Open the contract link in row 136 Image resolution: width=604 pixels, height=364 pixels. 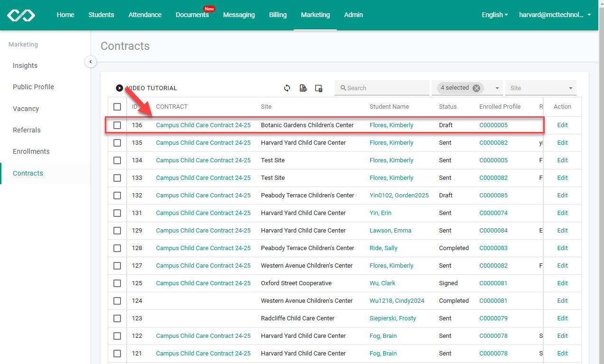(x=203, y=125)
